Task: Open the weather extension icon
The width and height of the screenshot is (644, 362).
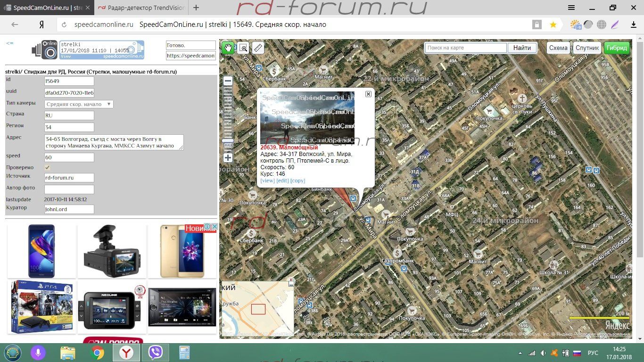Action: click(575, 25)
